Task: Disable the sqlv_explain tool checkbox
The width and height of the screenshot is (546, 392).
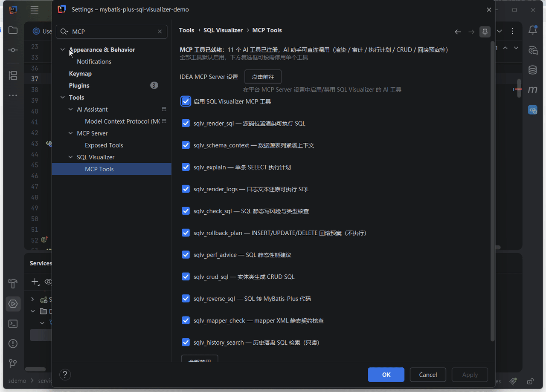Action: [186, 167]
